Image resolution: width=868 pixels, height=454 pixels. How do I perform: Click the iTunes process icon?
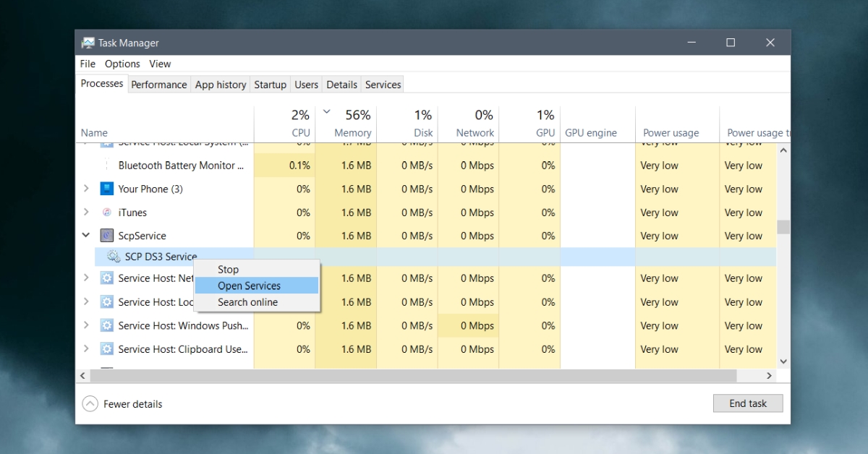coord(107,213)
